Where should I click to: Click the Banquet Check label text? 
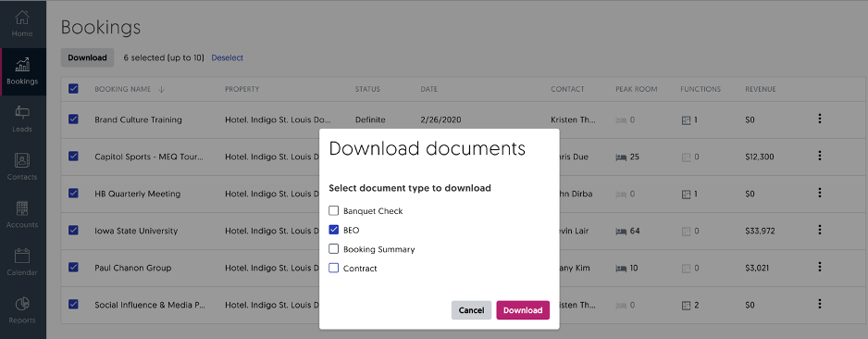[x=373, y=211]
